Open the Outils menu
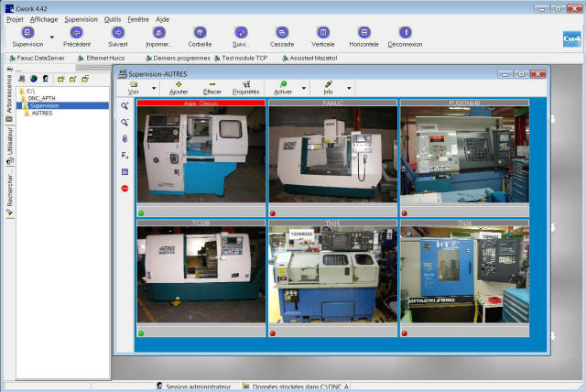The width and height of the screenshot is (586, 392). click(113, 18)
